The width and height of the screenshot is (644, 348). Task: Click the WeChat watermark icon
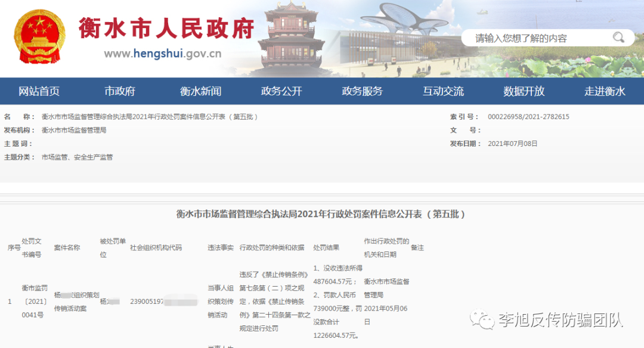click(482, 320)
